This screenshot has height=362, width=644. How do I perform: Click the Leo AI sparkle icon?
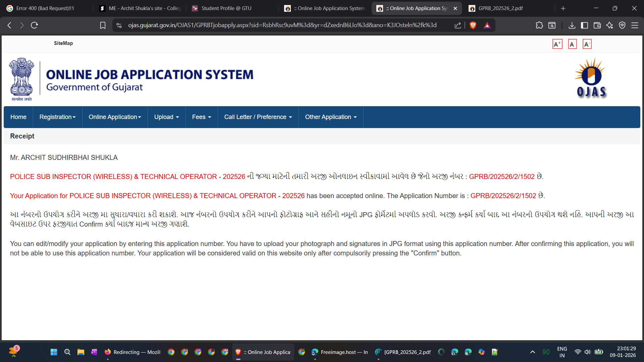[609, 25]
